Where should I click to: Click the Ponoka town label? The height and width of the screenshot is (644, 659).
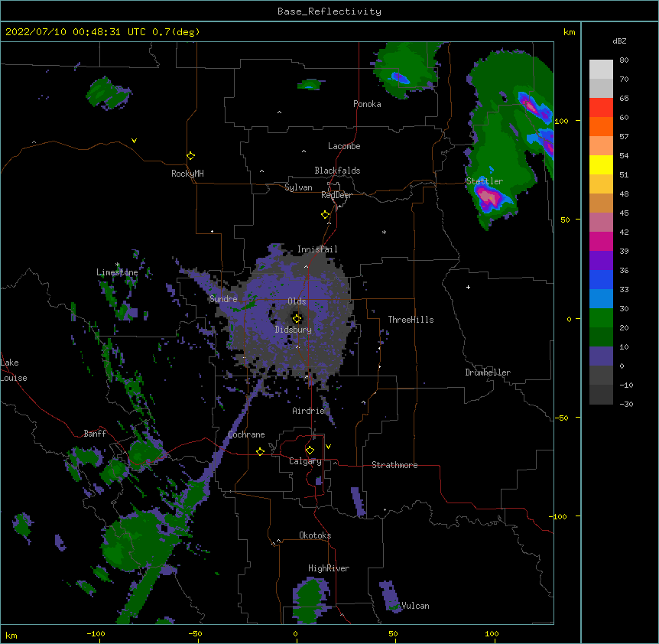pos(367,104)
